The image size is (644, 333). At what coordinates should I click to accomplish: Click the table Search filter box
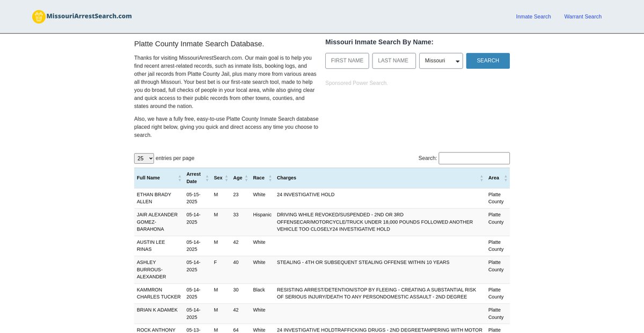click(x=474, y=158)
